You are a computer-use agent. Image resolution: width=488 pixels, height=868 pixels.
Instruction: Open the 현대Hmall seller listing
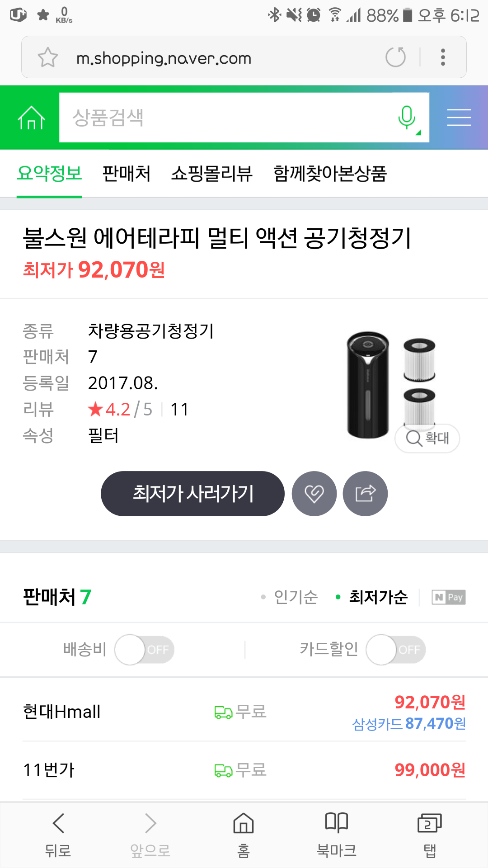[62, 712]
